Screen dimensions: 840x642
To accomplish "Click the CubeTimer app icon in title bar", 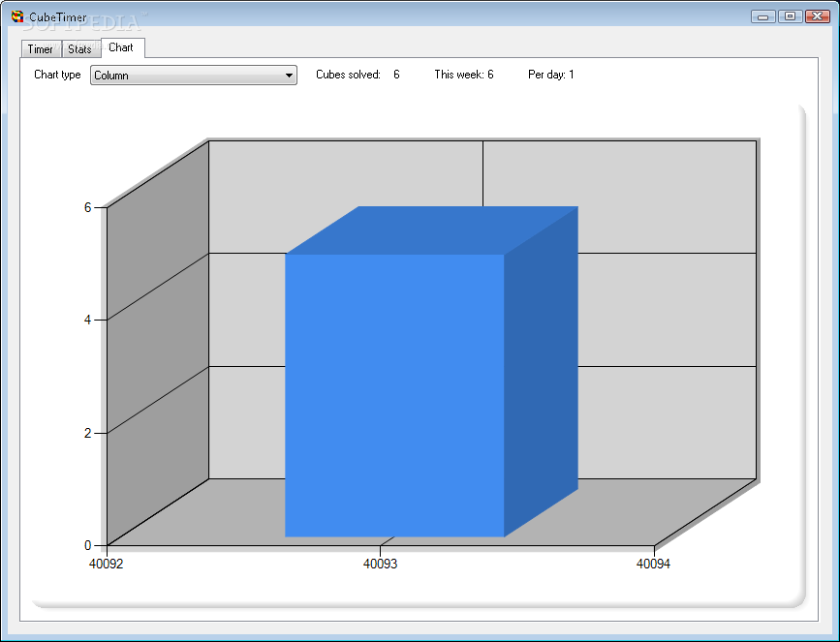I will tap(17, 17).
